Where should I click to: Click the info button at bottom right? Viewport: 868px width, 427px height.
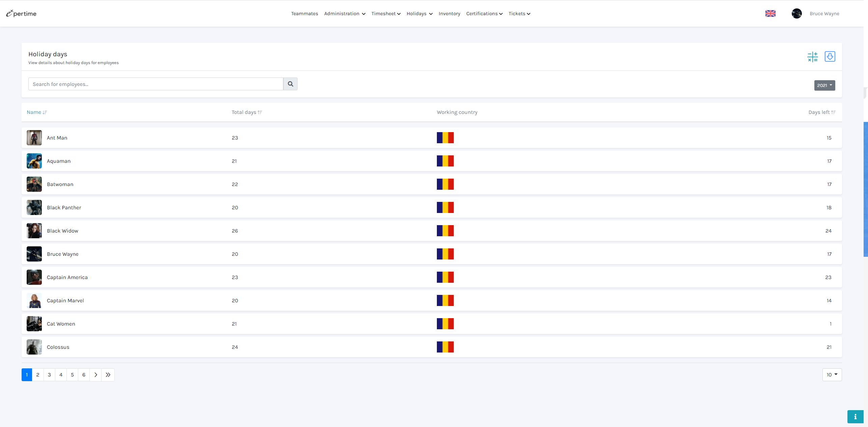click(x=855, y=417)
